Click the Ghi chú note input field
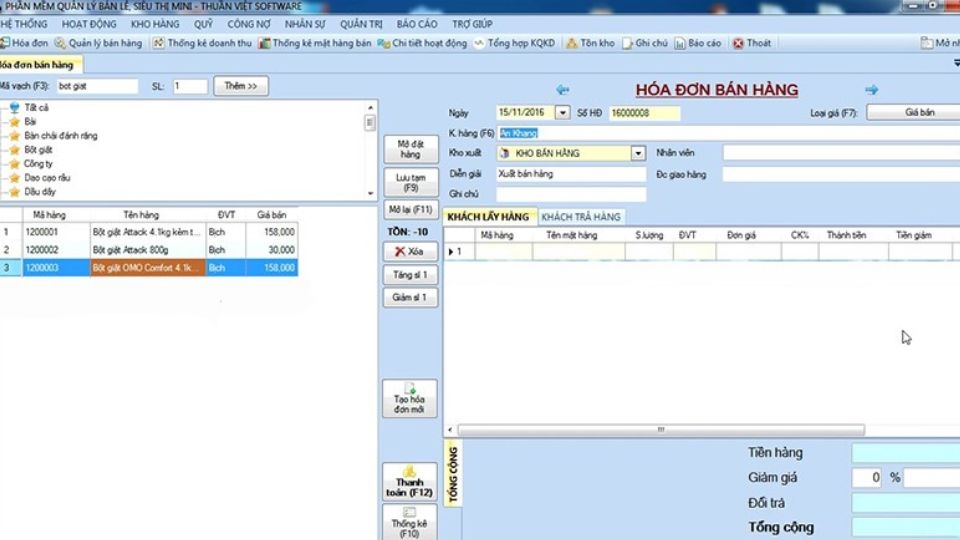960x540 pixels. [571, 194]
